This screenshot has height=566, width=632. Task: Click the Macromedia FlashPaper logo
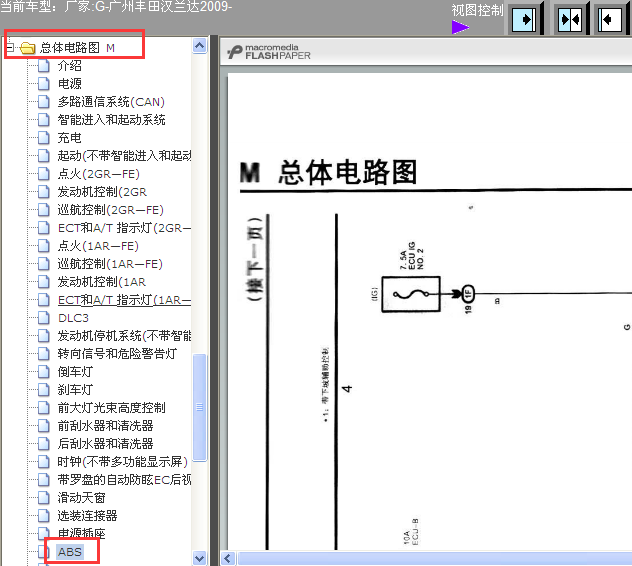[269, 52]
